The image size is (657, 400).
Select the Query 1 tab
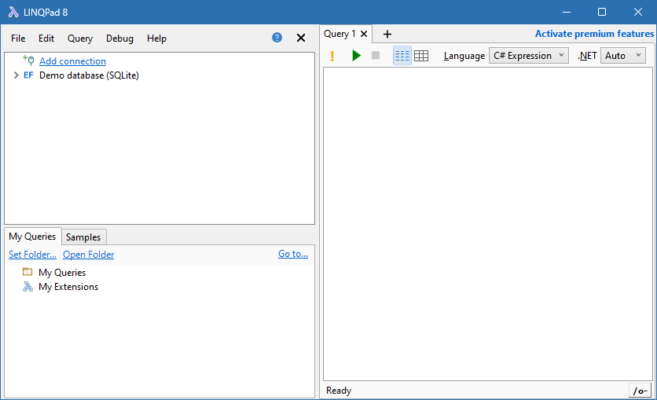(x=339, y=34)
